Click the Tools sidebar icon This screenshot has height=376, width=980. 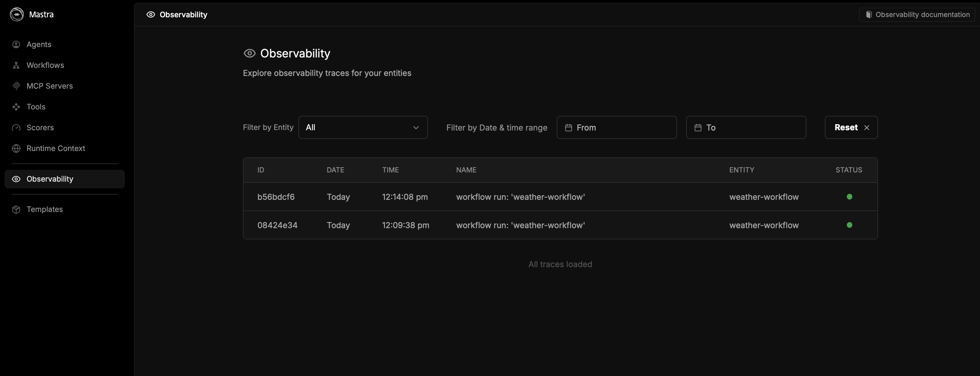(16, 107)
